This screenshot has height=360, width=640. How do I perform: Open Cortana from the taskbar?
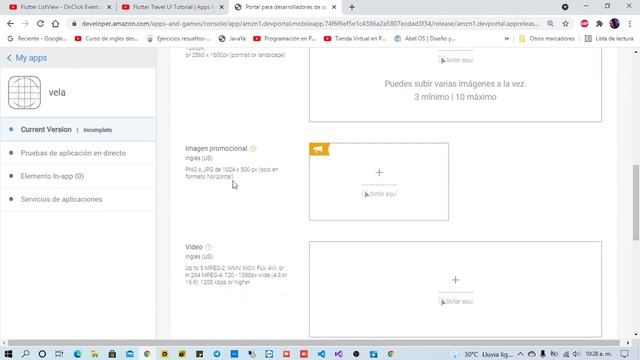pyautogui.click(x=42, y=354)
